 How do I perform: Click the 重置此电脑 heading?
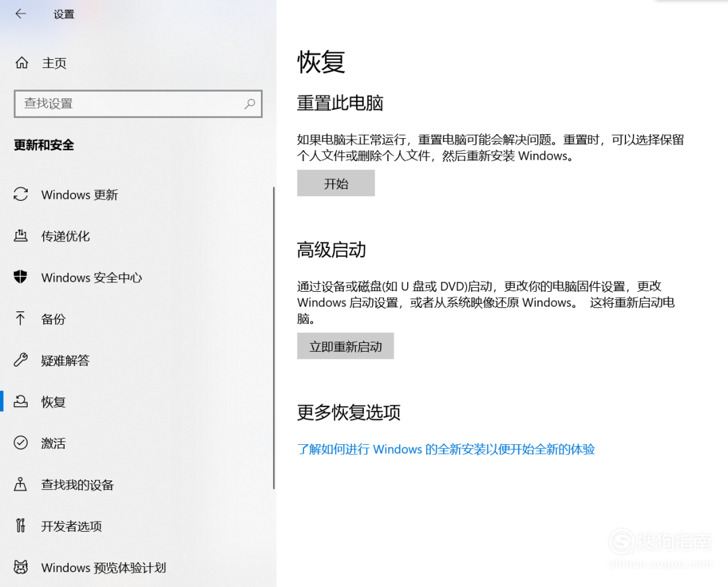coord(340,103)
